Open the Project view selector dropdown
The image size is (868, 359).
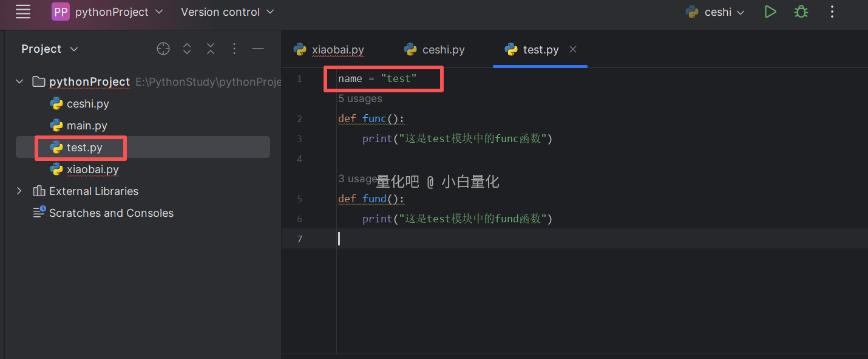point(50,49)
